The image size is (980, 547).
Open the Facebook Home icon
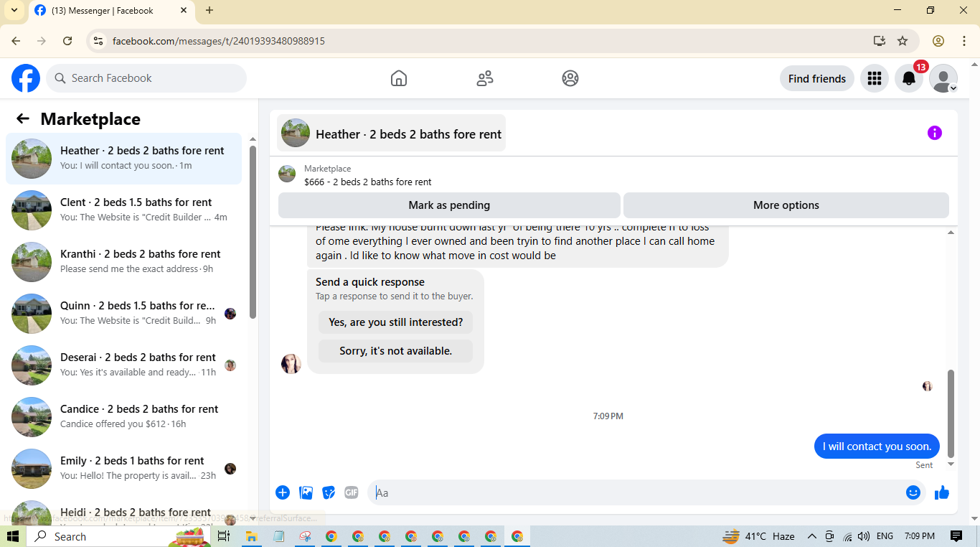(x=399, y=78)
